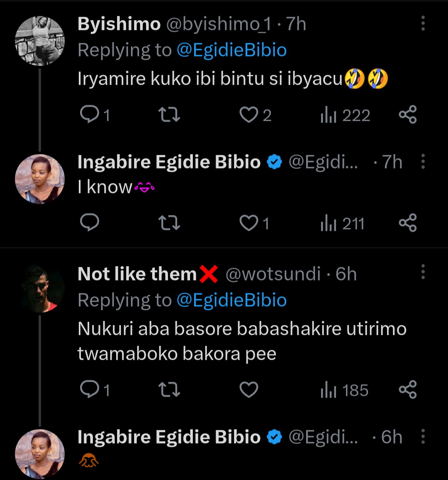Share wotsundi's tweet

point(407,390)
